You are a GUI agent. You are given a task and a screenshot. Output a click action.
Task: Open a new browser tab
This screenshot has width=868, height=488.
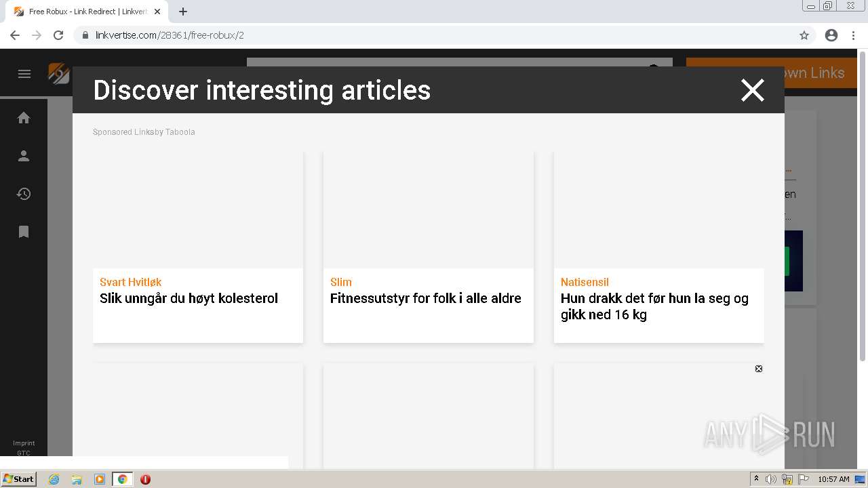click(183, 12)
